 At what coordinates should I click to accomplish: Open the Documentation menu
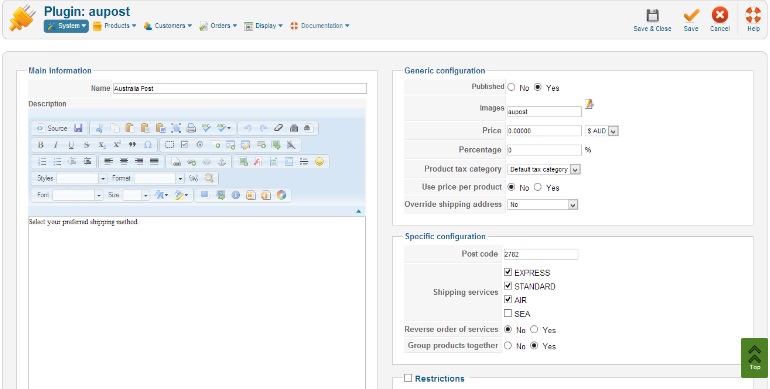(320, 26)
